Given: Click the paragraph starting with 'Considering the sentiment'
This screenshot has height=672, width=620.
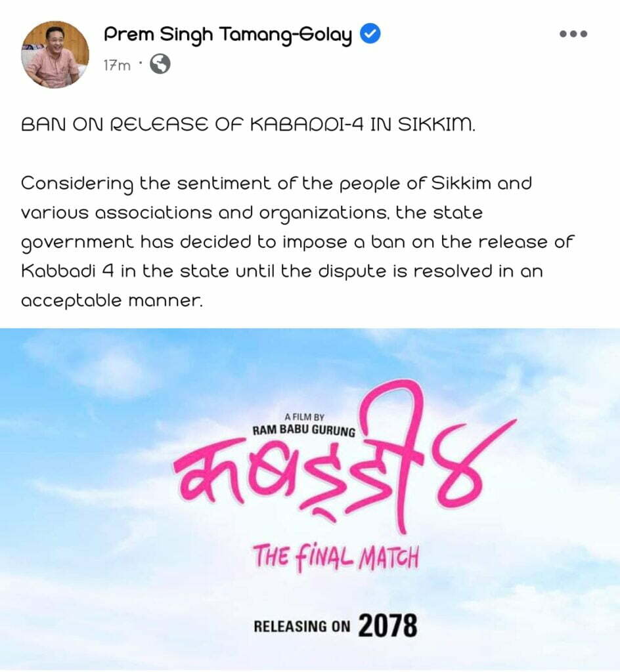Looking at the screenshot, I should pyautogui.click(x=297, y=241).
